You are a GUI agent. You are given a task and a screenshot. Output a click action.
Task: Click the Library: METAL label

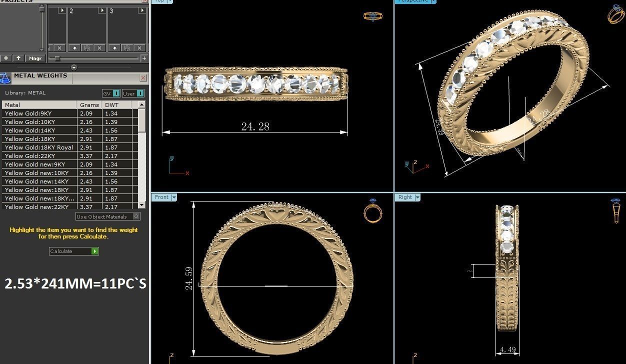pos(25,93)
